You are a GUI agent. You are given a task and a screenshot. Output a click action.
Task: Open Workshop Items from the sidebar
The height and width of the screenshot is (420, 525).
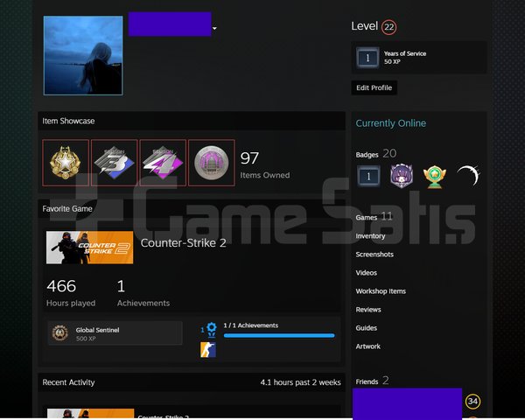tap(381, 291)
